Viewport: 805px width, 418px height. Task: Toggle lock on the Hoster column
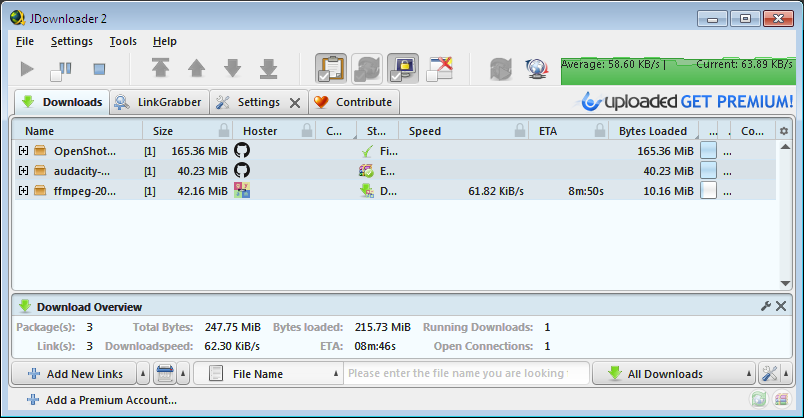(306, 130)
